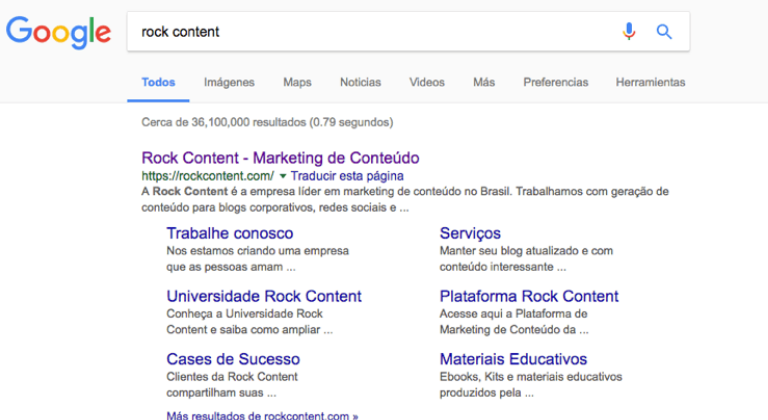Viewport: 768px width, 420px height.
Task: Open the Herramientas search tools
Action: click(x=650, y=82)
